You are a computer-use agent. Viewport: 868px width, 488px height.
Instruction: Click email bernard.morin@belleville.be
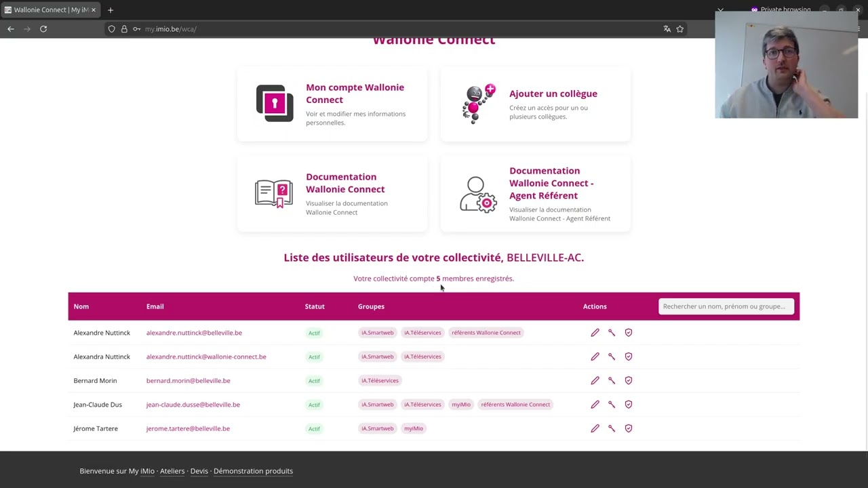click(x=188, y=380)
